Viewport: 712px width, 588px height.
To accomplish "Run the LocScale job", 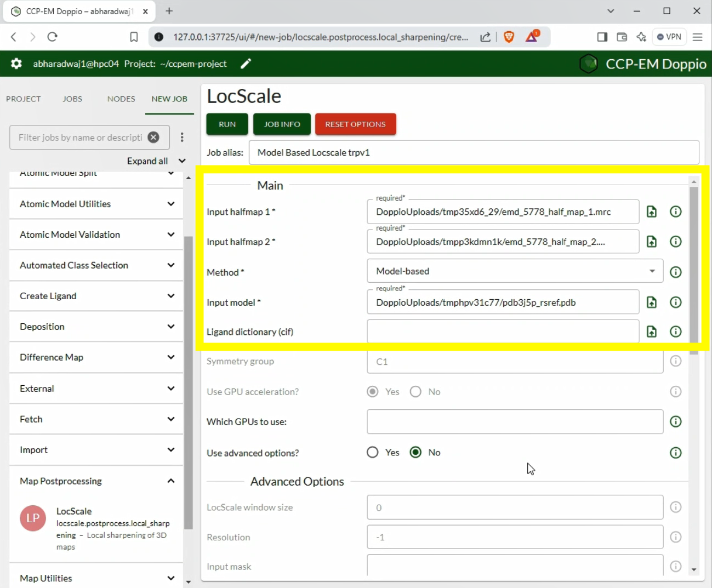I will coord(227,124).
